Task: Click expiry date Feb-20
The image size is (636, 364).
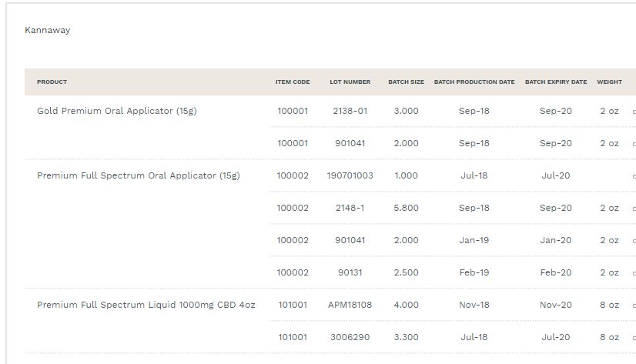Action: 556,272
